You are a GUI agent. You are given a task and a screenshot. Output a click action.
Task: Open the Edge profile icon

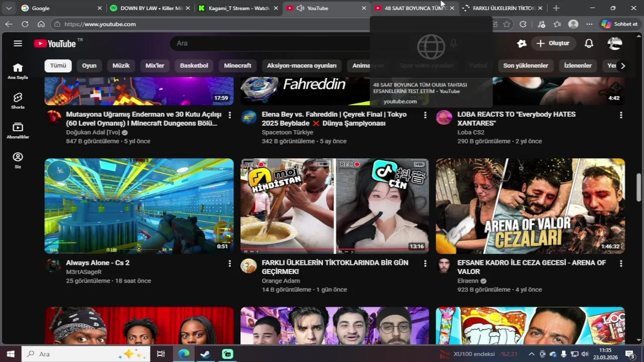point(573,24)
